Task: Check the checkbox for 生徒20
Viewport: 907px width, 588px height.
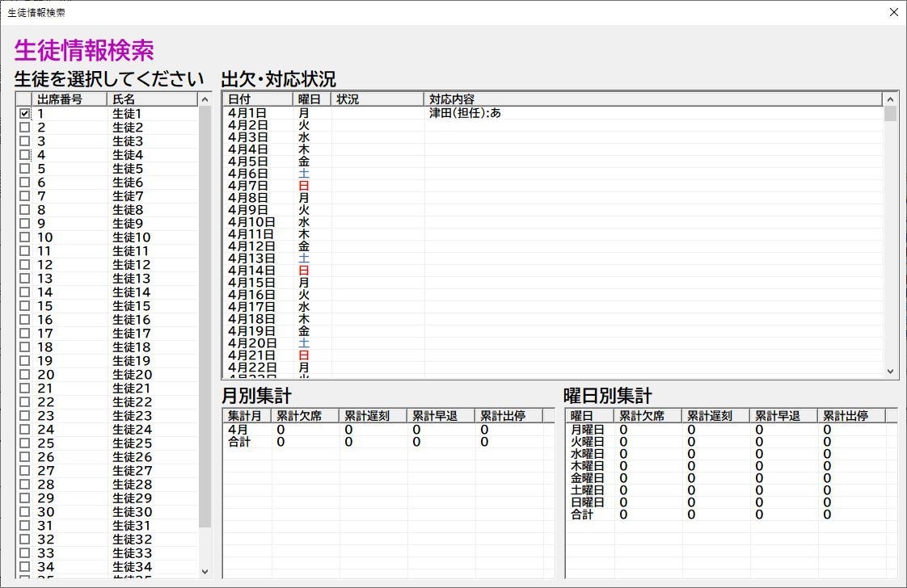Action: click(24, 375)
